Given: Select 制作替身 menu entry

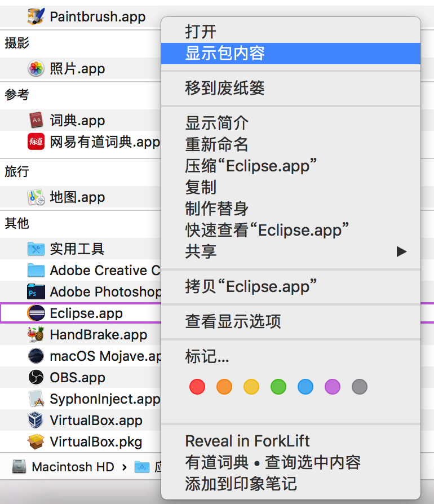Looking at the screenshot, I should (x=291, y=208).
